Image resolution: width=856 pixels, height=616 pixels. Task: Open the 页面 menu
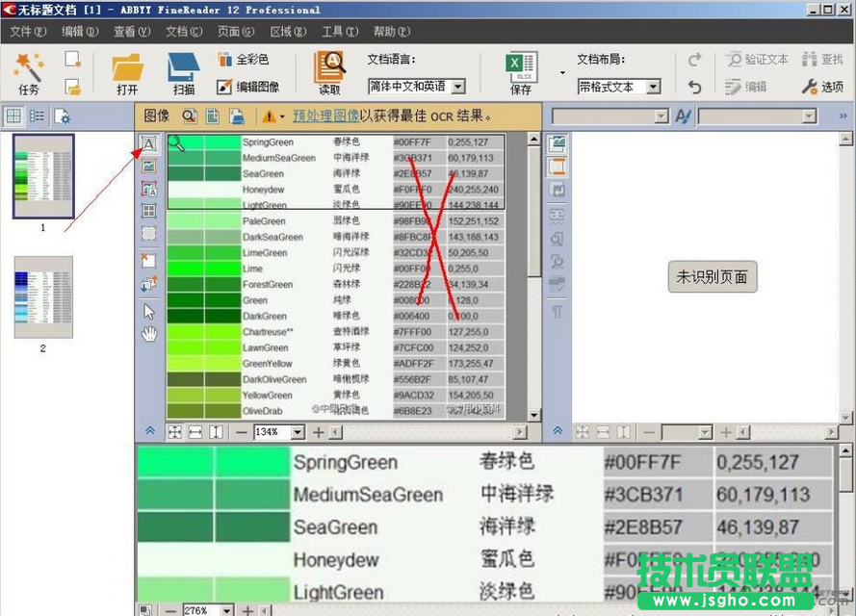pyautogui.click(x=235, y=31)
